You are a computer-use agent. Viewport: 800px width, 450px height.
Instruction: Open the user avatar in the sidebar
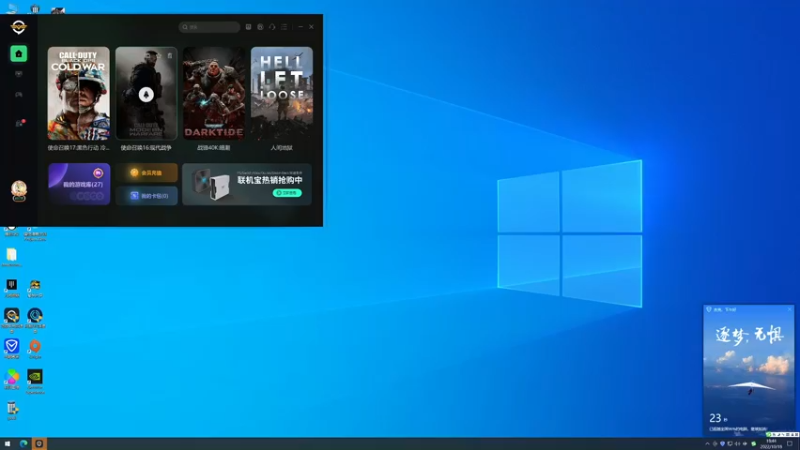tap(19, 190)
